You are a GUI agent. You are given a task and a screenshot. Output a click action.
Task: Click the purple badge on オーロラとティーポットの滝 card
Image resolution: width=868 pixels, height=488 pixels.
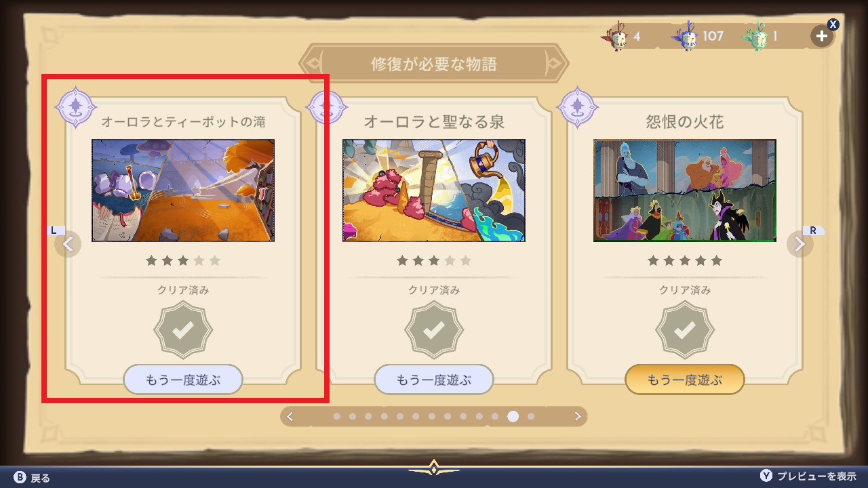(x=76, y=108)
